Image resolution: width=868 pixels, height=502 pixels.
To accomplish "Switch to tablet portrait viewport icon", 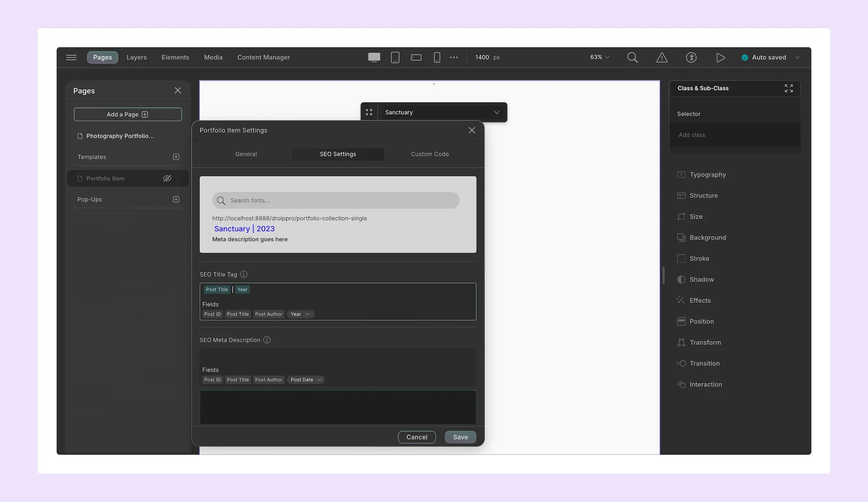I will tap(395, 57).
